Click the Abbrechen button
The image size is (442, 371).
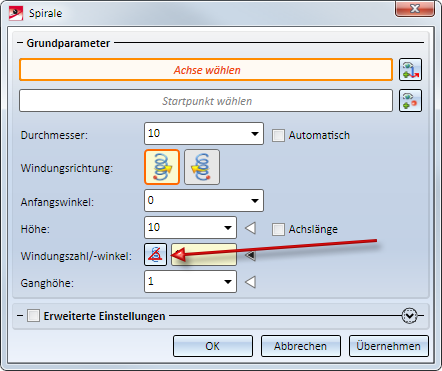301,346
